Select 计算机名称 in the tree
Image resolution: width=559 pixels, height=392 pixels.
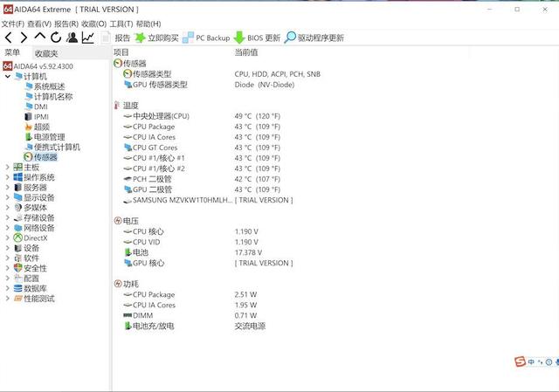49,97
